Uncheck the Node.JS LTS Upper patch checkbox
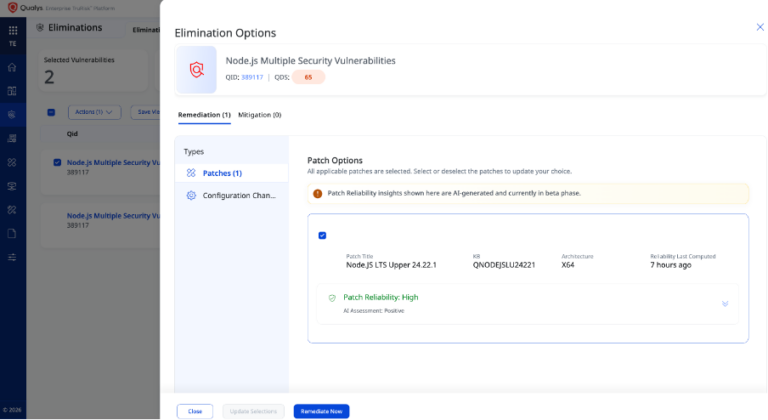Screen dimensions: 768x420 click(322, 236)
